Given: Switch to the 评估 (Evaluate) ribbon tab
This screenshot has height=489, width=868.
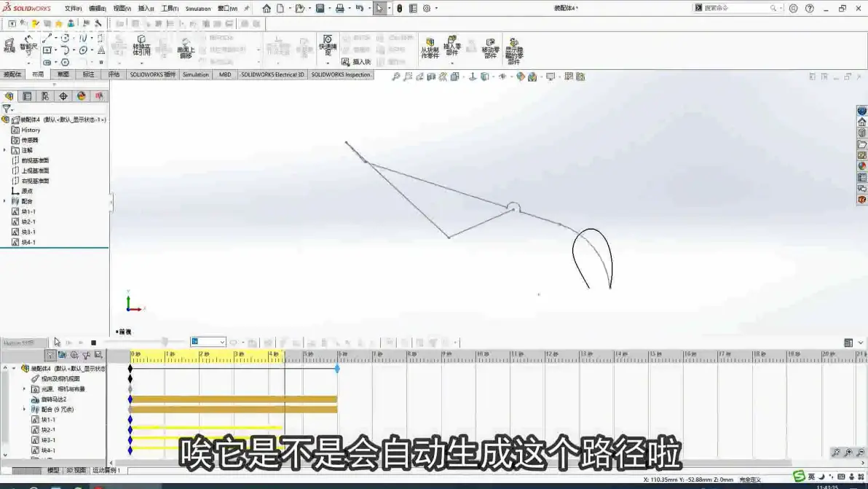Looking at the screenshot, I should (x=114, y=74).
